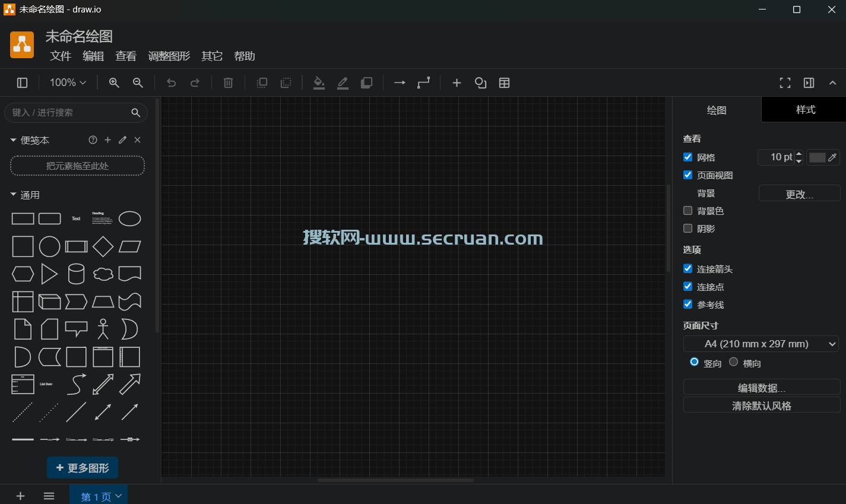Click the line color pencil icon
Image resolution: width=846 pixels, height=504 pixels.
coord(343,83)
